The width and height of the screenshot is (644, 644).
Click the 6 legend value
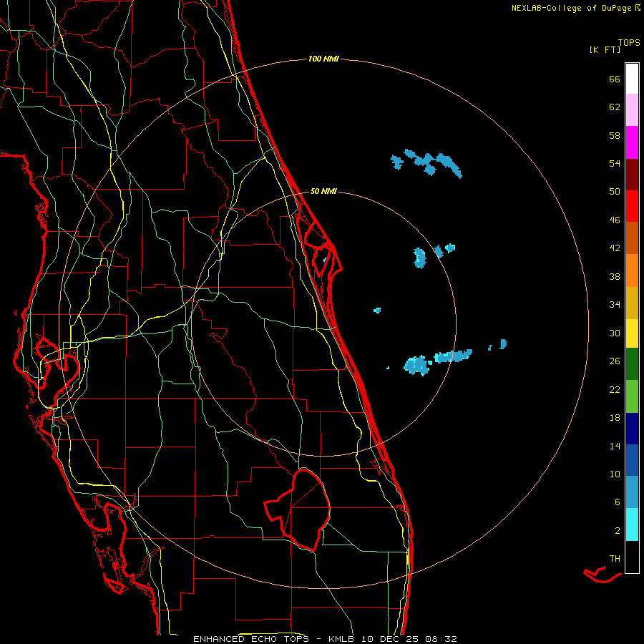pyautogui.click(x=618, y=502)
